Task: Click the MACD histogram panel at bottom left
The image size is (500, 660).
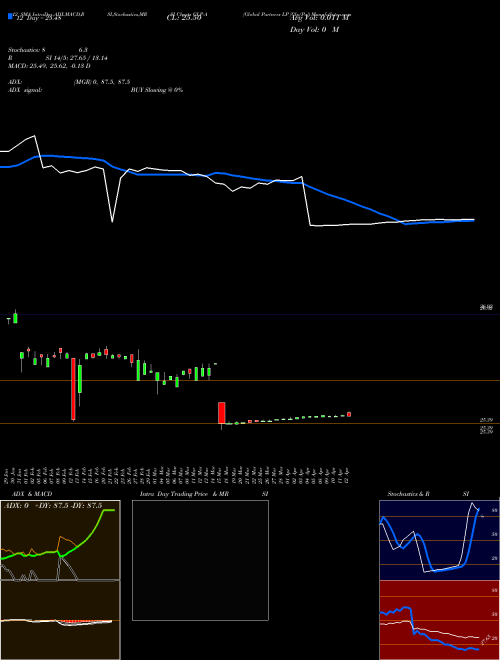Action: pos(60,620)
